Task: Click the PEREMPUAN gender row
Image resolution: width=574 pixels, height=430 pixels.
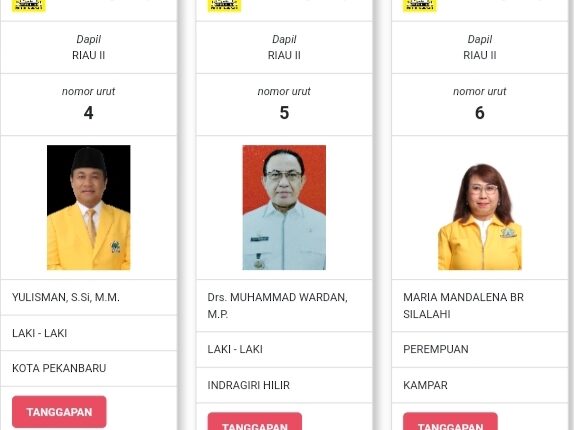Action: 480,349
